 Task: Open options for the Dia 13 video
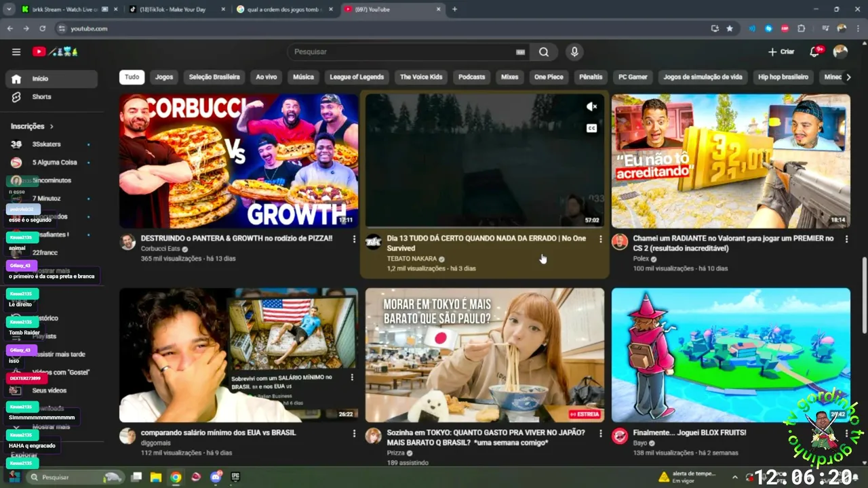click(600, 239)
